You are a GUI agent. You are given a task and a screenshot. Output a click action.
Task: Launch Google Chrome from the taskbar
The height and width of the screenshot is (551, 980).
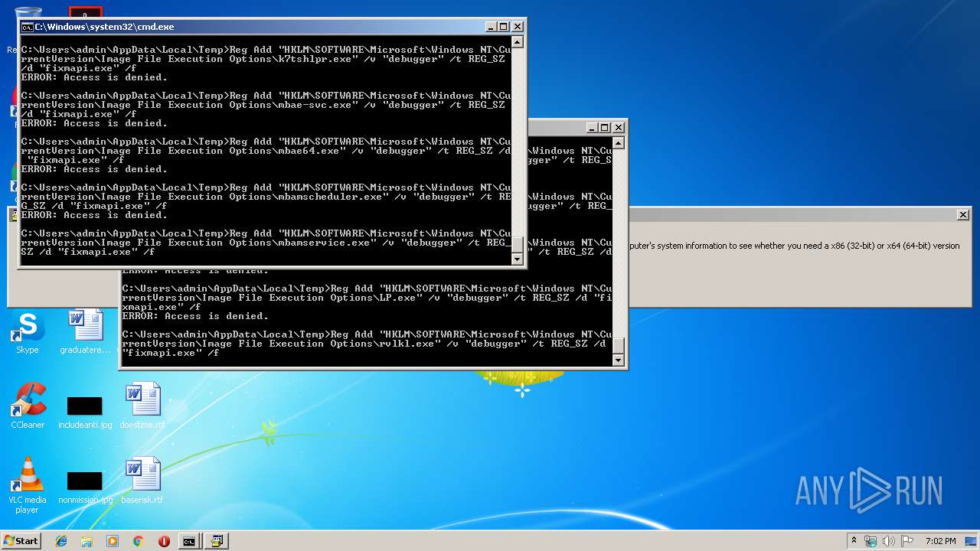coord(138,541)
